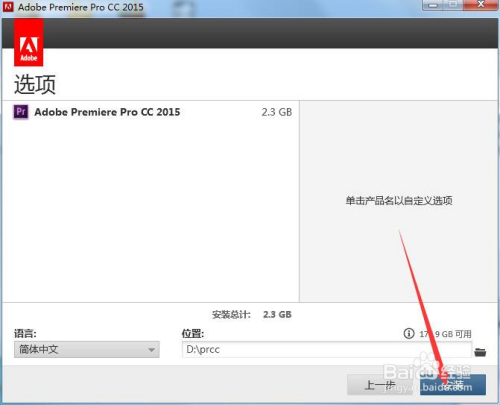Click the 选项 heading
Viewport: 500px width, 405px height.
pyautogui.click(x=35, y=84)
